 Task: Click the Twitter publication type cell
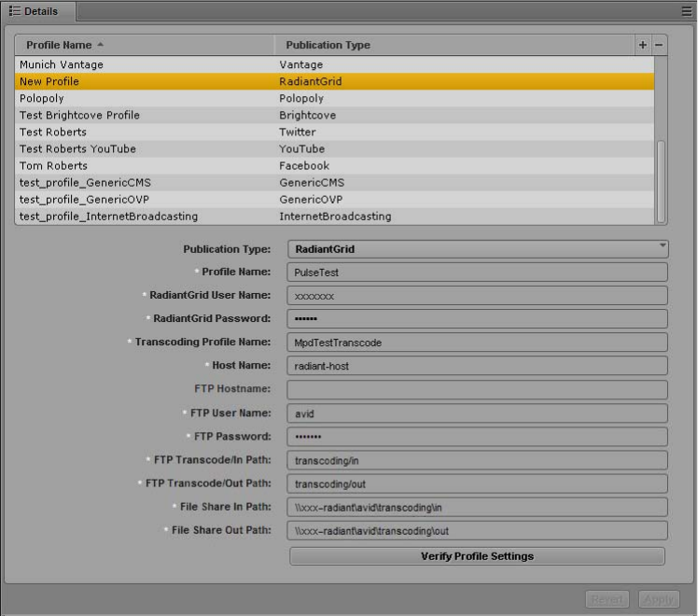click(298, 133)
